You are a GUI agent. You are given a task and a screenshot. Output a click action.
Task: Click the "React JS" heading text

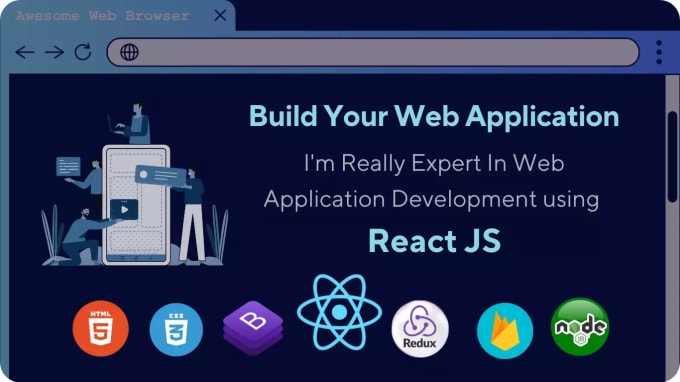pos(435,241)
